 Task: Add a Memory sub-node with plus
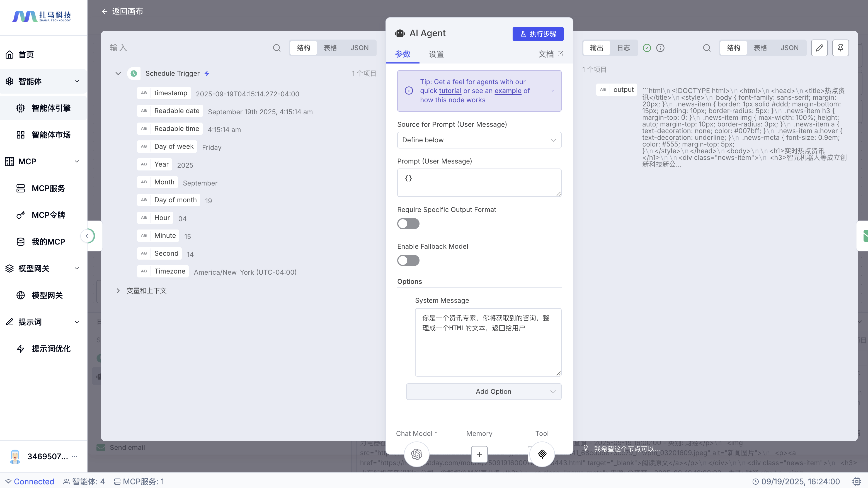479,454
